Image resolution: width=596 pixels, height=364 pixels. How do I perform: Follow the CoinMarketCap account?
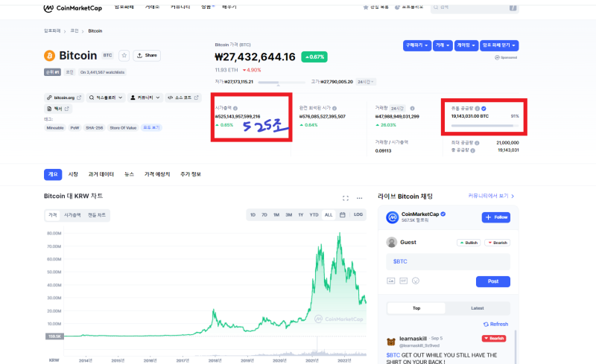click(x=496, y=217)
